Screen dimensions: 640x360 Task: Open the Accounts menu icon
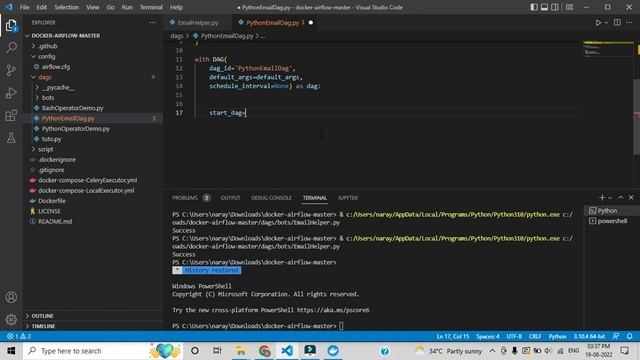(11, 297)
